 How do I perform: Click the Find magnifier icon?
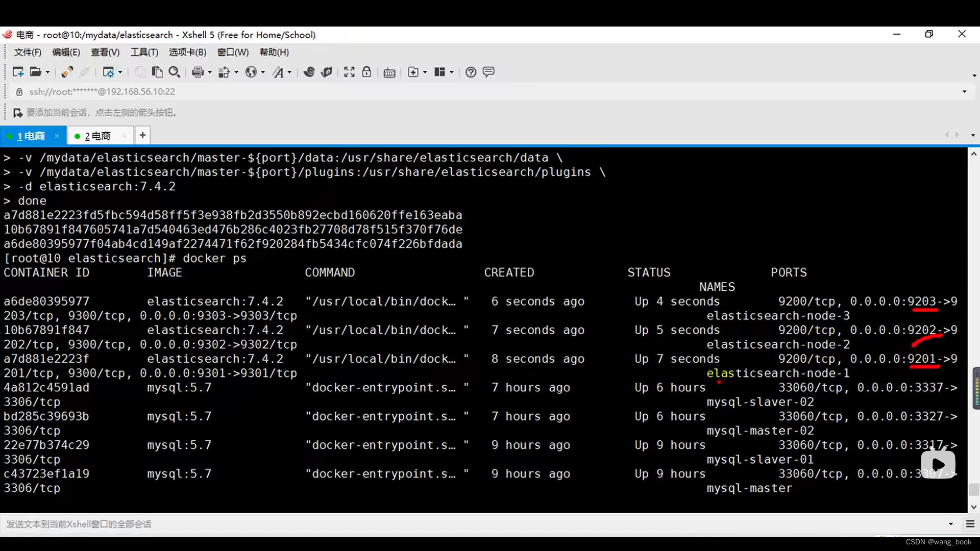point(174,72)
